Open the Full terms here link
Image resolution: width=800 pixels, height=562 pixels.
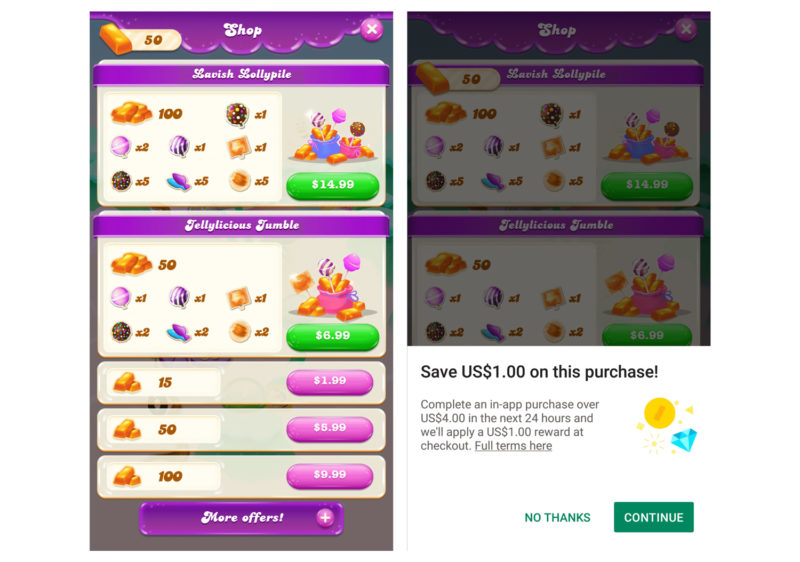[513, 446]
